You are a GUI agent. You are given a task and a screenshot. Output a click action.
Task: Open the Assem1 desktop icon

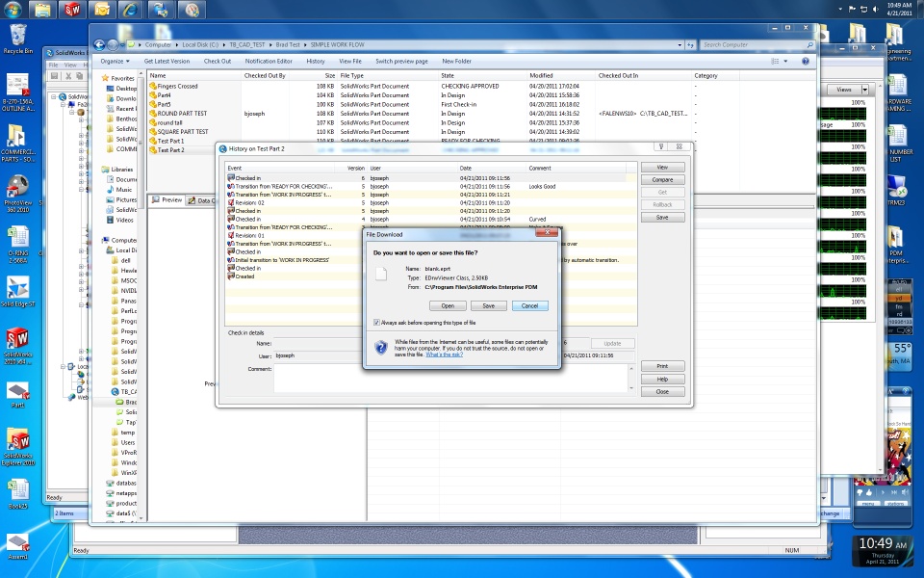coord(17,546)
